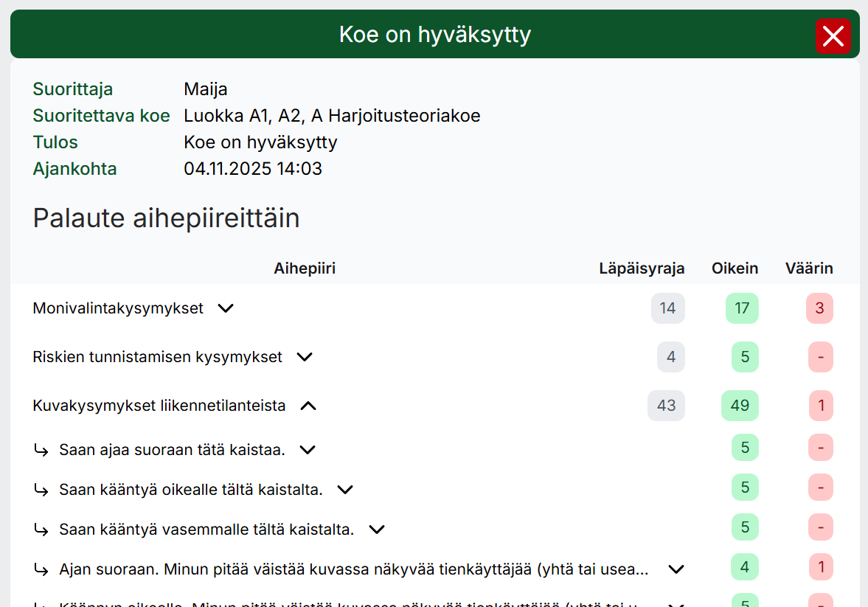Click the Väärin column header
Image resolution: width=868 pixels, height=607 pixels.
point(809,268)
